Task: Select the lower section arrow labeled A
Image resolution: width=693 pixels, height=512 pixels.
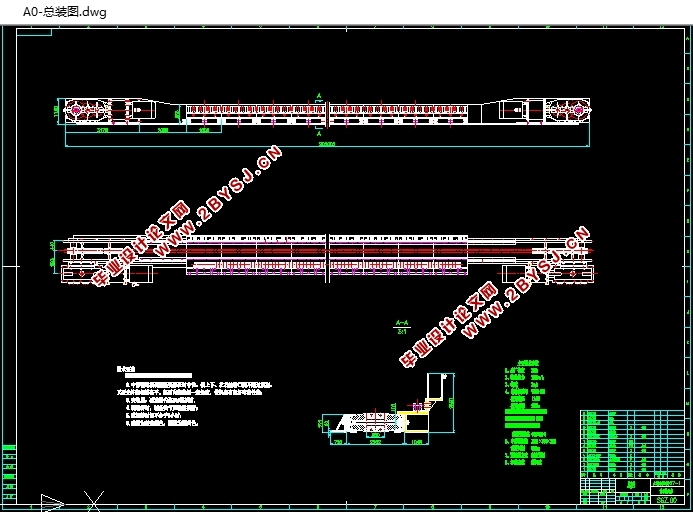Action: coord(319,132)
